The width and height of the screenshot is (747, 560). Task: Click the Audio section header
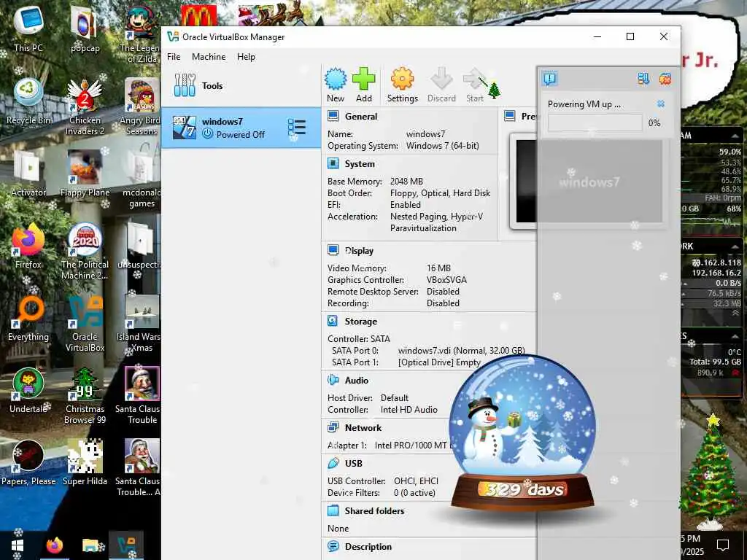tap(356, 381)
